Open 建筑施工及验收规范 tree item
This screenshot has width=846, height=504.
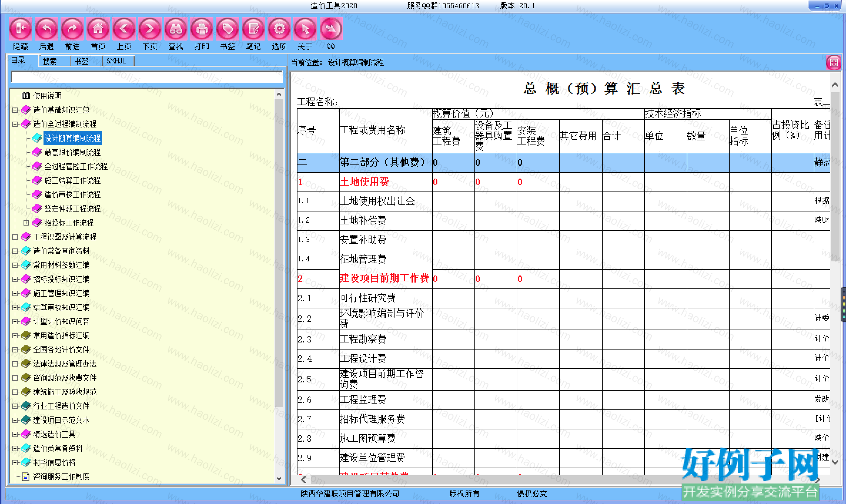(65, 392)
